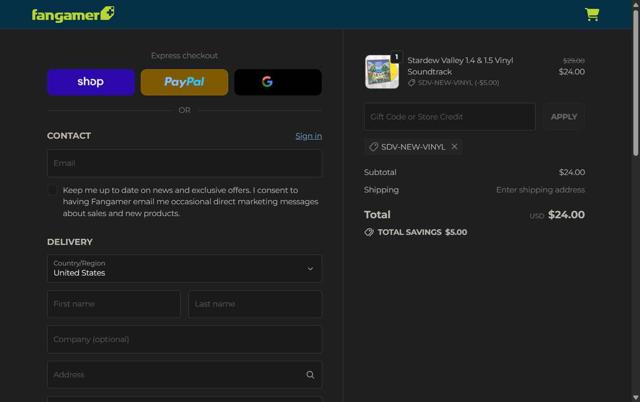Viewport: 640px width, 402px height.
Task: Remove the SDV-NEW-VINYL discount code
Action: [x=454, y=147]
